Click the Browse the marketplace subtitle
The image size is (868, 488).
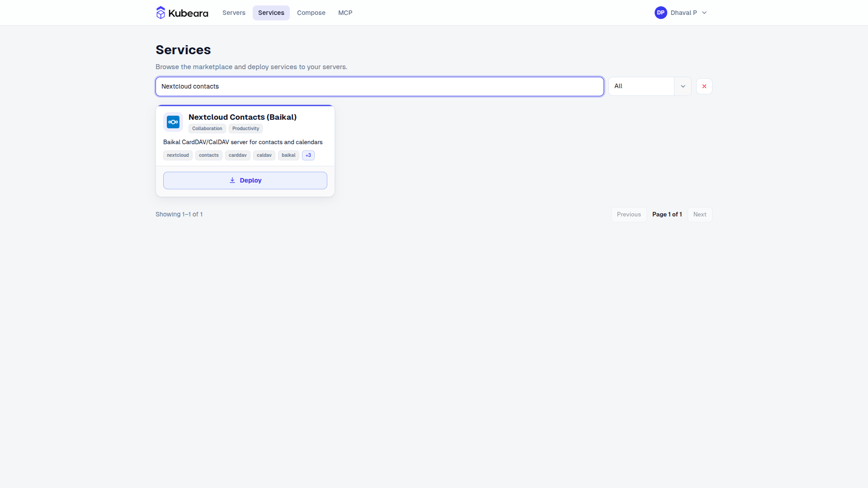pos(251,67)
